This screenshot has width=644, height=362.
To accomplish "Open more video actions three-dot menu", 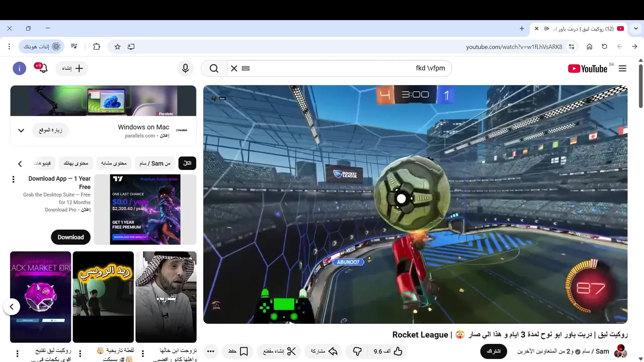I will click(211, 351).
